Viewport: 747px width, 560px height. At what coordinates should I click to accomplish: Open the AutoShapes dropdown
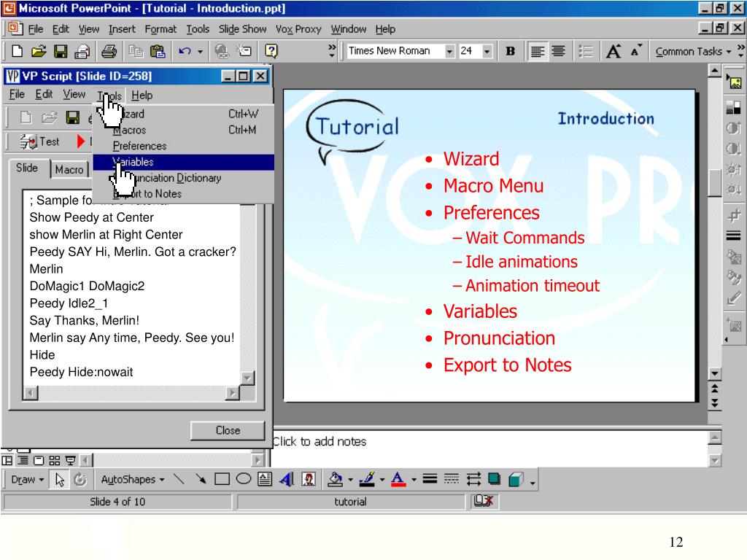point(133,480)
